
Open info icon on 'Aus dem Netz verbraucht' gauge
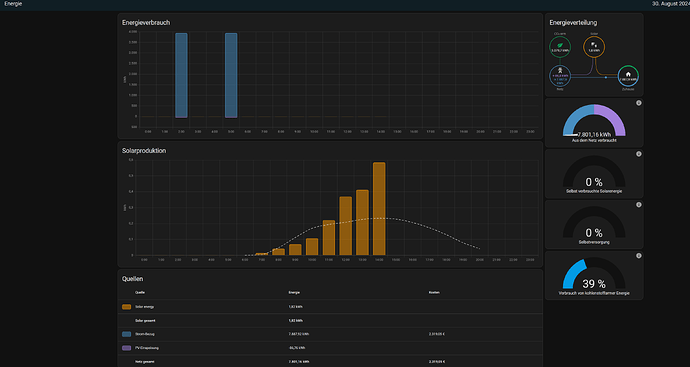click(639, 103)
